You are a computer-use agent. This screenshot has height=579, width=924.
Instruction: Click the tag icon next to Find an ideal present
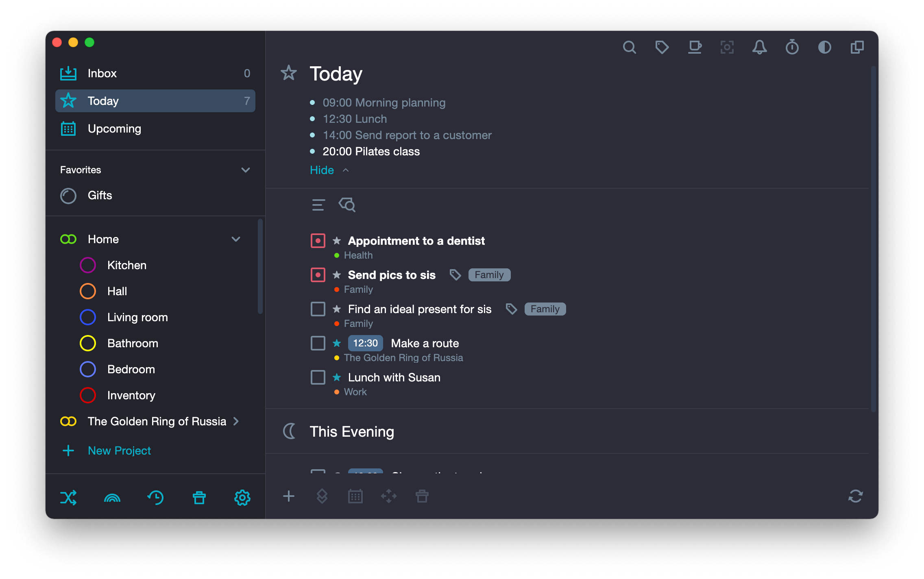[x=511, y=309]
